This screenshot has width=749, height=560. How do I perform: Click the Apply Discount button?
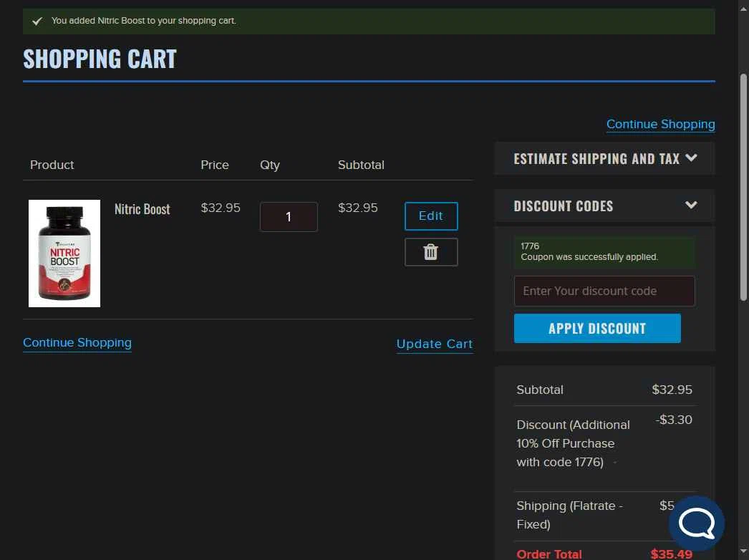pos(597,328)
